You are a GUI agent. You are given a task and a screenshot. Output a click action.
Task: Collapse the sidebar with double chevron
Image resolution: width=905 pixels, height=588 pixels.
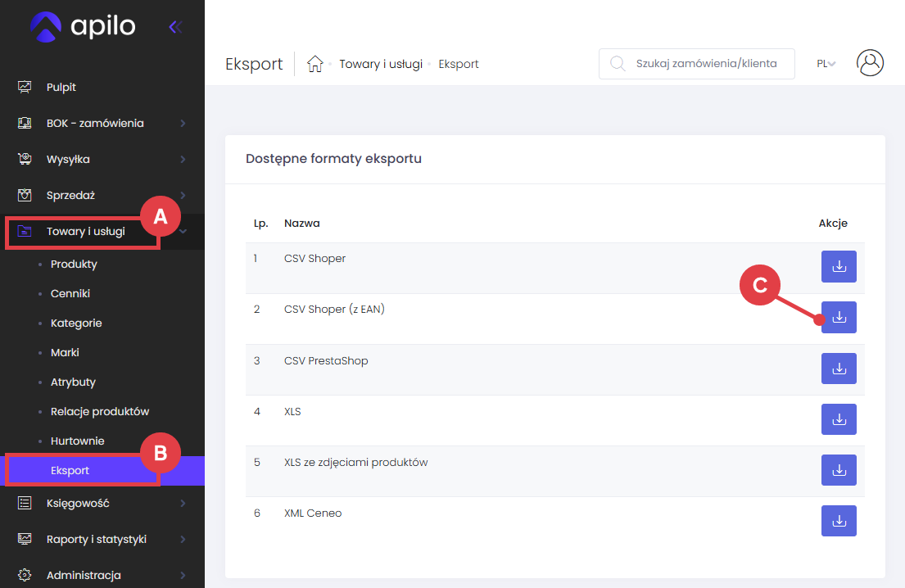pyautogui.click(x=174, y=27)
